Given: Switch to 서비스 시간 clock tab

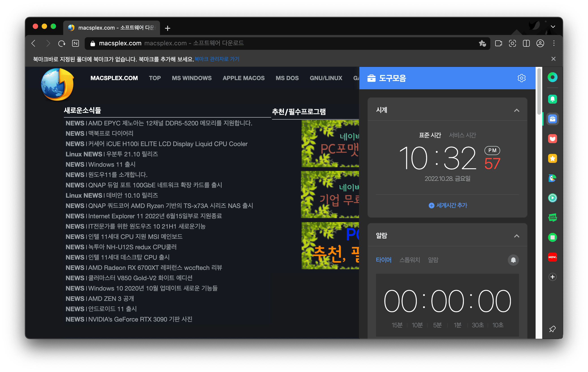Looking at the screenshot, I should (x=462, y=135).
